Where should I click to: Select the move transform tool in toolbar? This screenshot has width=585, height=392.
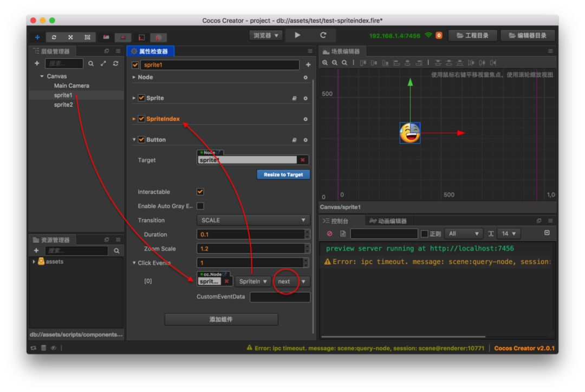click(37, 37)
